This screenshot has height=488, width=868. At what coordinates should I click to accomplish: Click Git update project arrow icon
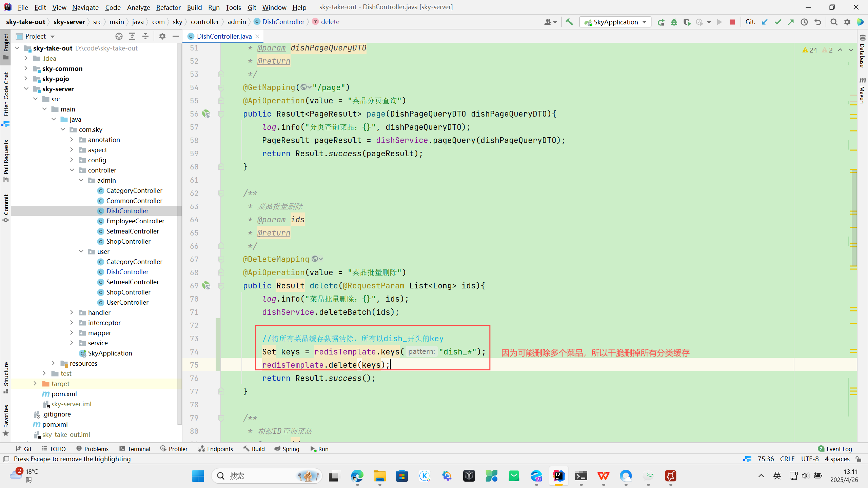coord(765,22)
